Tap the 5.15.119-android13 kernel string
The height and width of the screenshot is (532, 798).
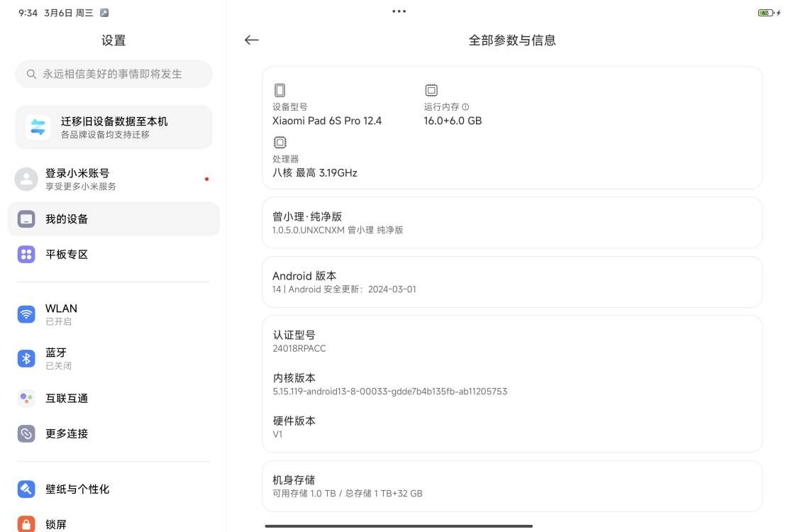(x=390, y=391)
